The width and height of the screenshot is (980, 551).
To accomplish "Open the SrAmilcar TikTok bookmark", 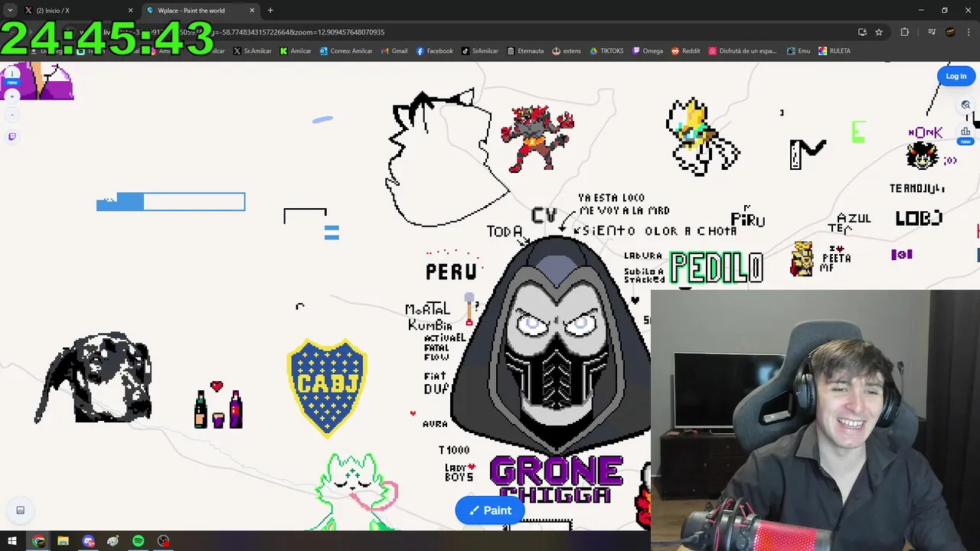I will click(x=480, y=51).
